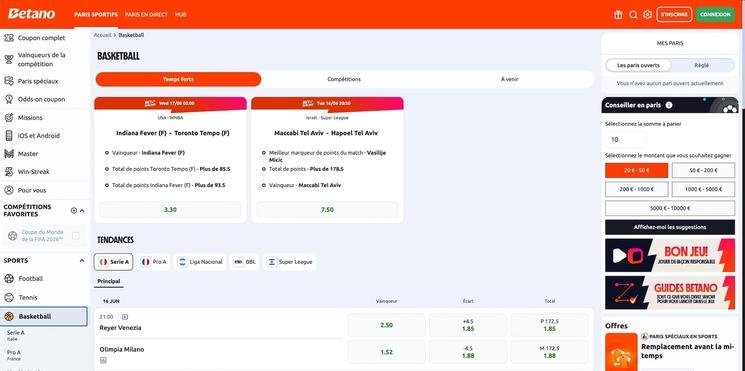745x371 pixels.
Task: Add the 3.30 Indiana Fever combo odds
Action: 170,209
